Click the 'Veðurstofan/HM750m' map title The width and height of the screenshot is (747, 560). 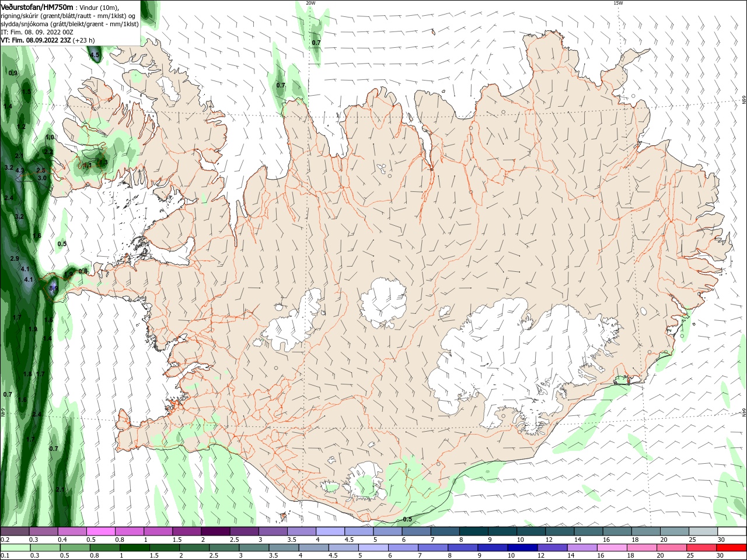point(37,6)
